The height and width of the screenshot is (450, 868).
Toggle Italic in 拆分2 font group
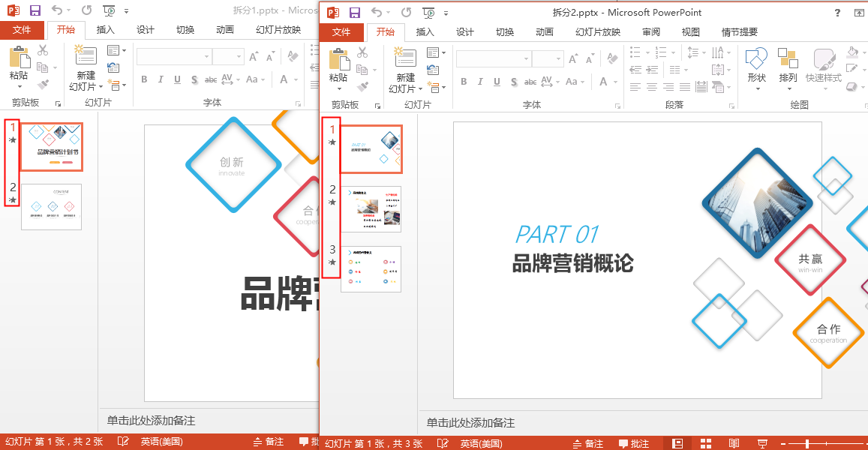(x=480, y=81)
